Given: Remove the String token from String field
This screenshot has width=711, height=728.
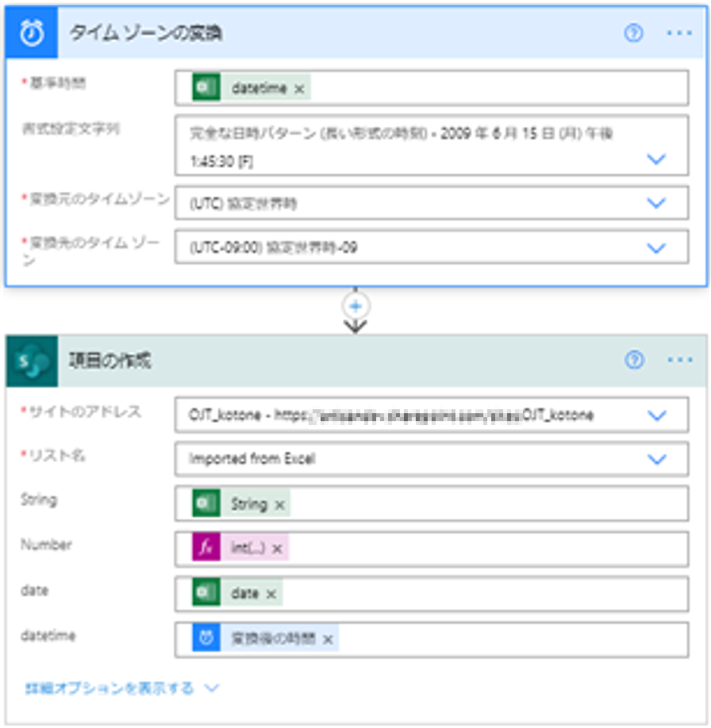Looking at the screenshot, I should [279, 504].
